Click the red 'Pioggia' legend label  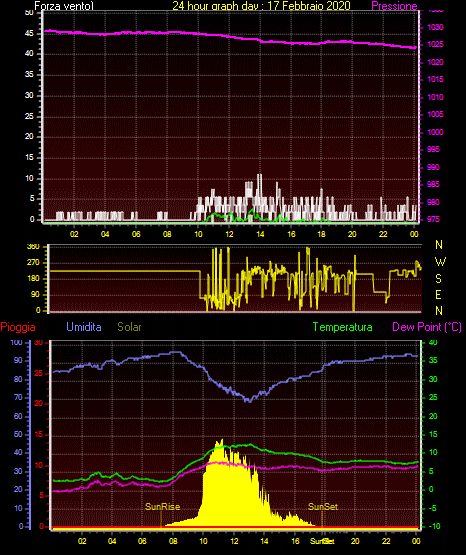(x=18, y=327)
